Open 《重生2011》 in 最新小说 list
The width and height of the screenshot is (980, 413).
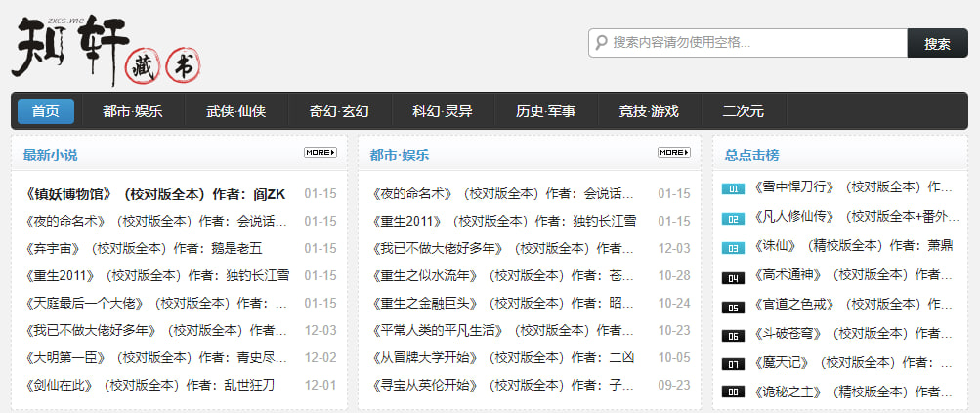pyautogui.click(x=156, y=275)
